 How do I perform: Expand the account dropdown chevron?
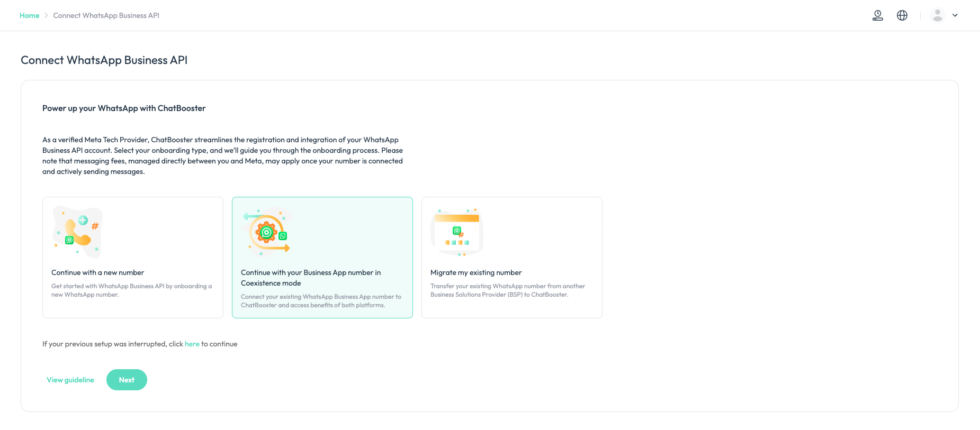(x=955, y=15)
